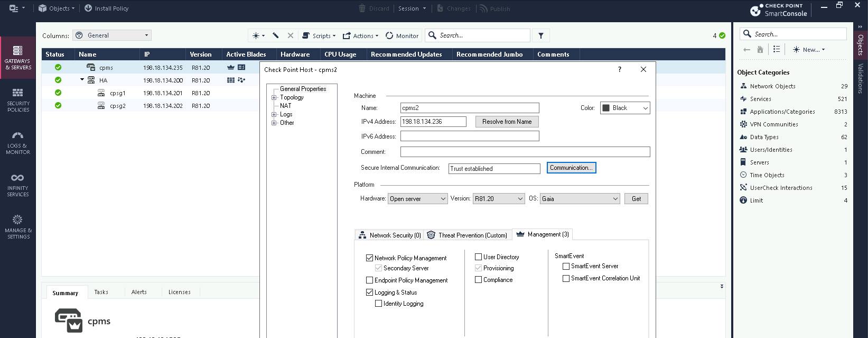Open the Color picker set to Black
This screenshot has height=338, width=868.
pyautogui.click(x=624, y=108)
